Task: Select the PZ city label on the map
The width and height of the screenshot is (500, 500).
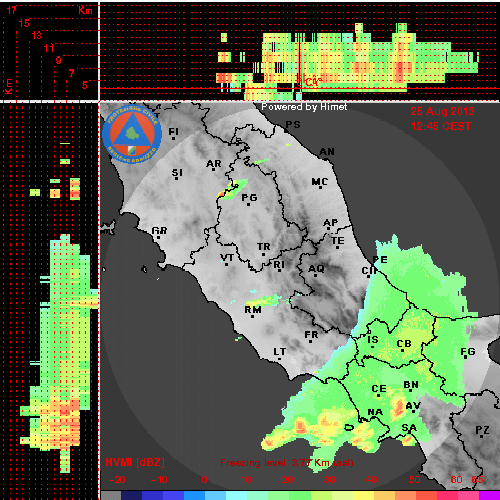Action: click(482, 430)
